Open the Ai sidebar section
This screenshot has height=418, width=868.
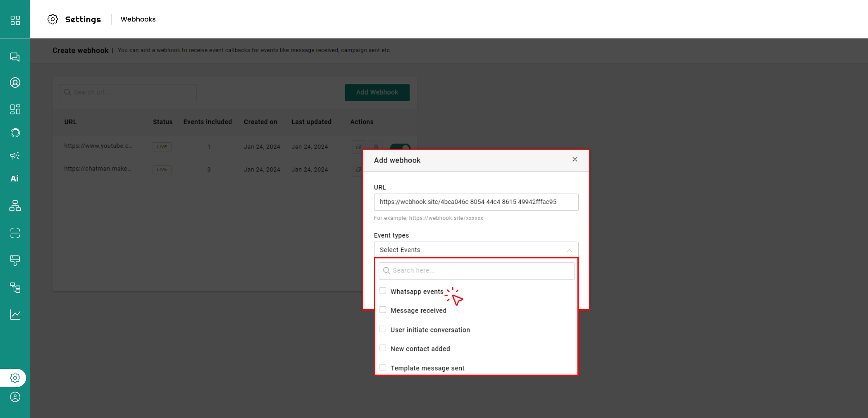pyautogui.click(x=15, y=179)
